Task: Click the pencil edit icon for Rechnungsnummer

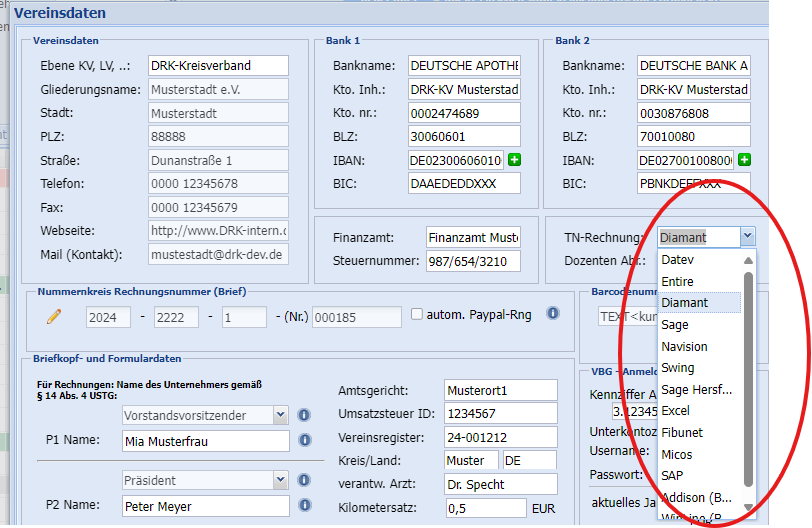Action: click(54, 317)
